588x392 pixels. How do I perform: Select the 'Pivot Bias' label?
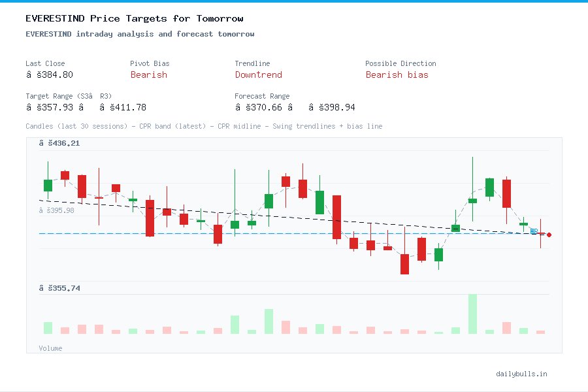pos(150,63)
